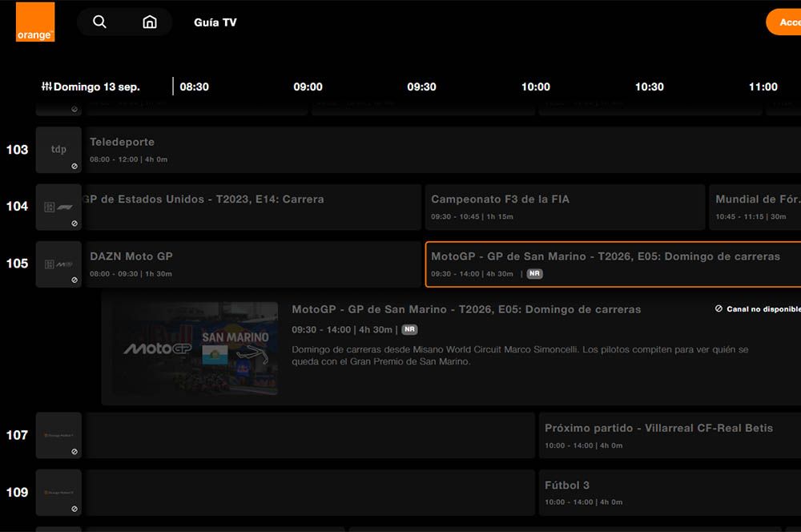The image size is (801, 532).
Task: Open Próximo partido Villarreal CF-Real Betis
Action: [670, 435]
